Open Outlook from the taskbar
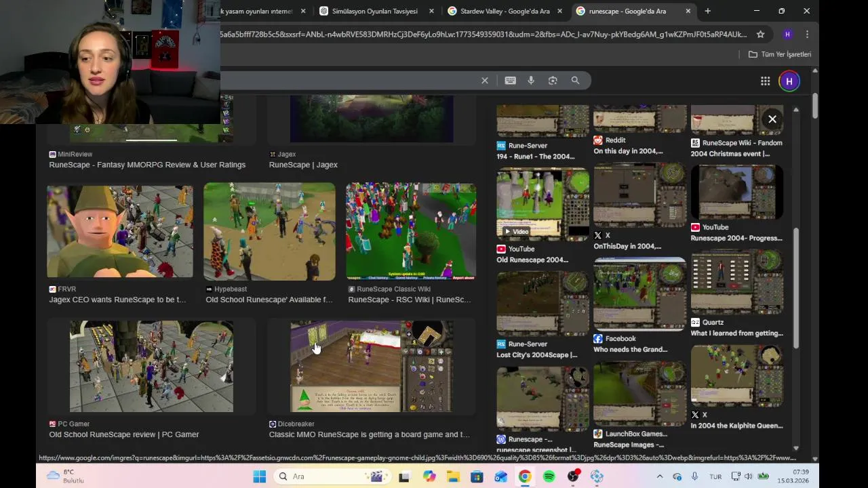Image resolution: width=868 pixels, height=488 pixels. (500, 476)
